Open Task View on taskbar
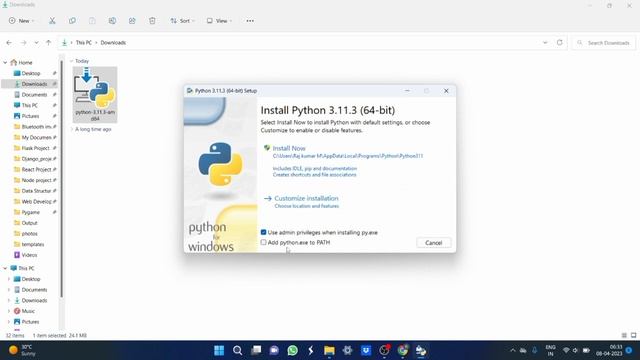The height and width of the screenshot is (360, 640). (256, 350)
